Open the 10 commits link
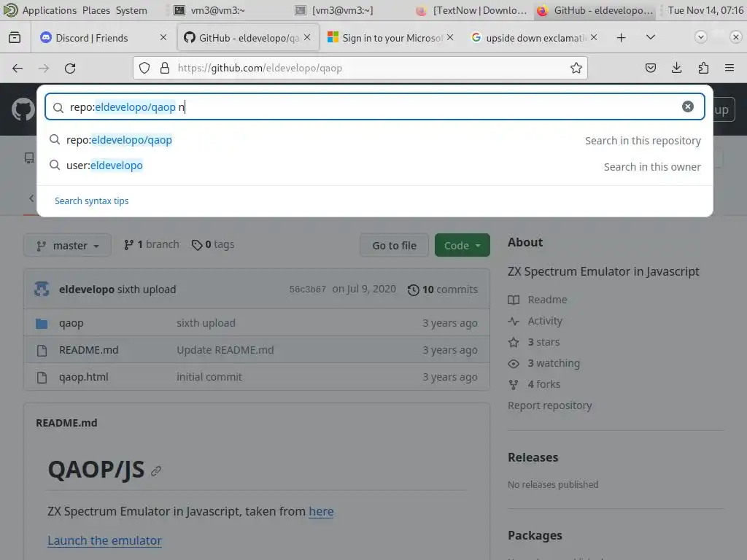This screenshot has width=747, height=560. [x=443, y=289]
